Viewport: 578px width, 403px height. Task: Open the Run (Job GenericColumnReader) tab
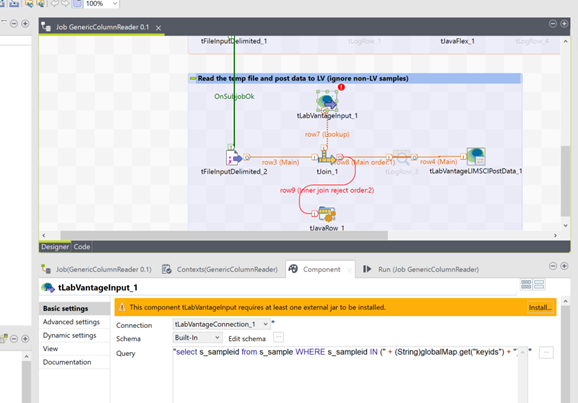coord(421,270)
